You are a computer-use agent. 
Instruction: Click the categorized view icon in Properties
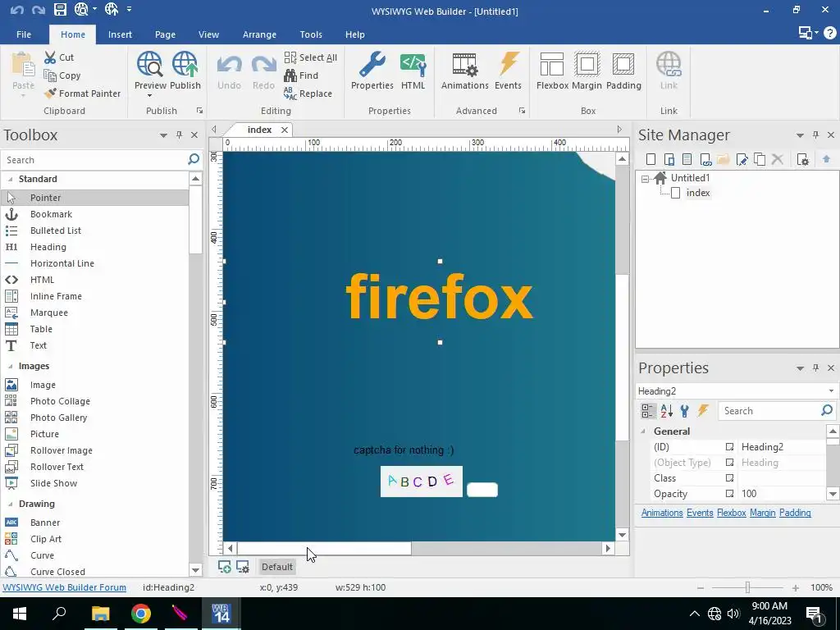pos(648,411)
